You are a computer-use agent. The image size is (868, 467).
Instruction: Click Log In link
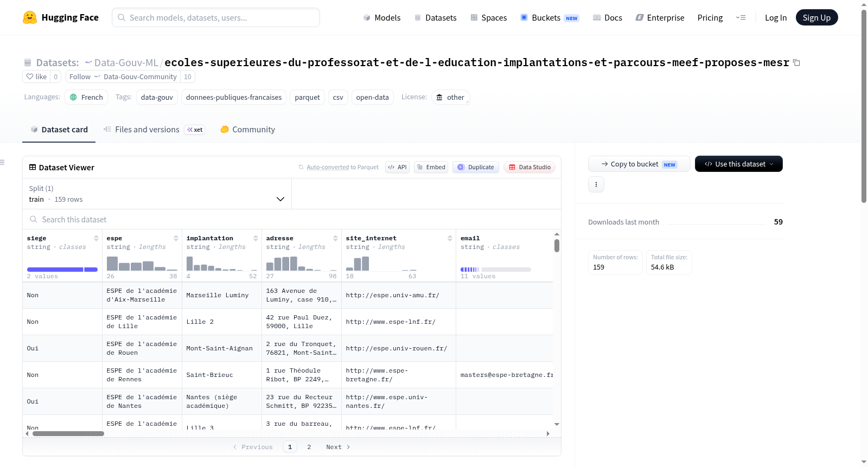[x=776, y=17]
